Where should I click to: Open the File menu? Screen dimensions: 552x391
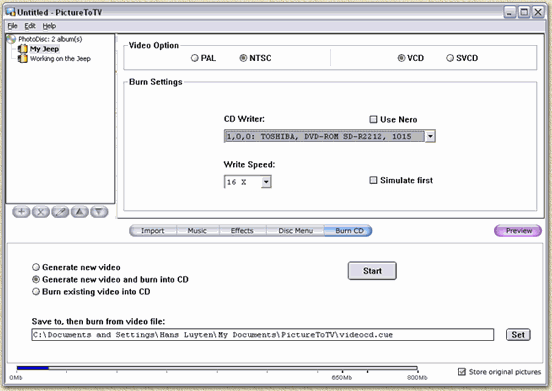(x=12, y=26)
